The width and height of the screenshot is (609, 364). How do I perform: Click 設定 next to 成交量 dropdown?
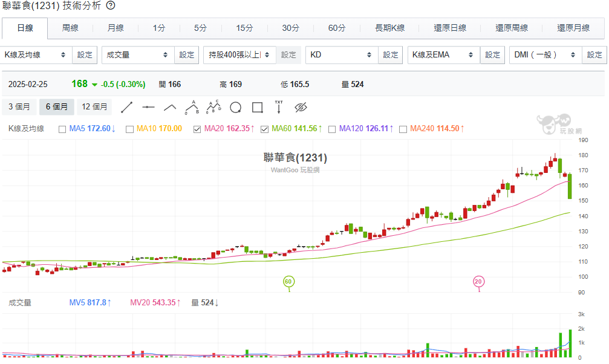(x=187, y=54)
